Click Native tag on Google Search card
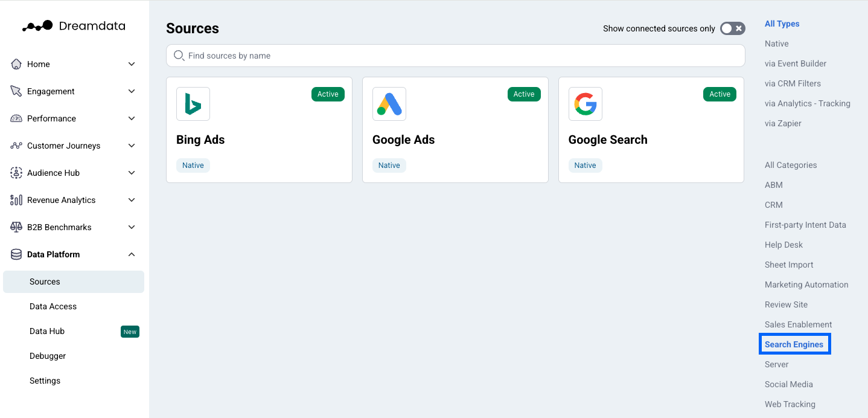 coord(586,166)
